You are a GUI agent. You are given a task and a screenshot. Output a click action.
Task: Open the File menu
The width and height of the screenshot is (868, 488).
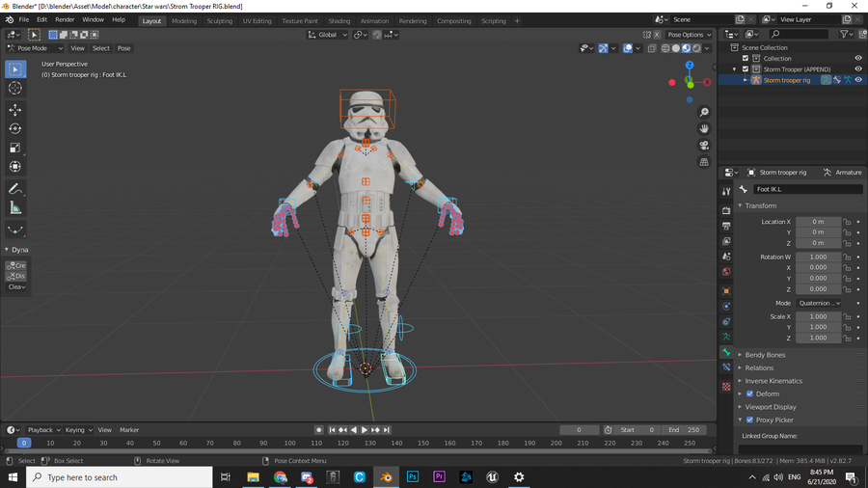point(24,19)
